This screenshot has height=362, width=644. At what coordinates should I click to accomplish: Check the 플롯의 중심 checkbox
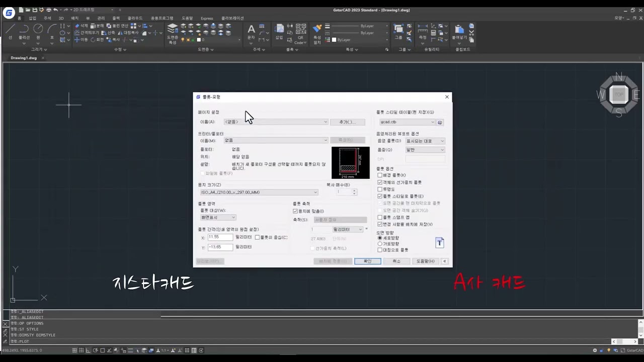pyautogui.click(x=257, y=237)
